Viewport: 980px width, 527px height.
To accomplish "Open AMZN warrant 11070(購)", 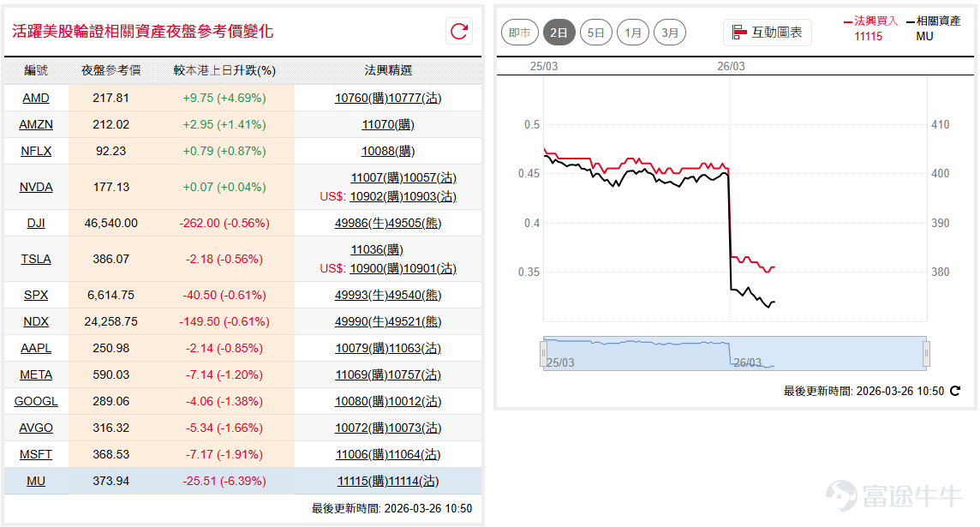I will click(x=388, y=124).
